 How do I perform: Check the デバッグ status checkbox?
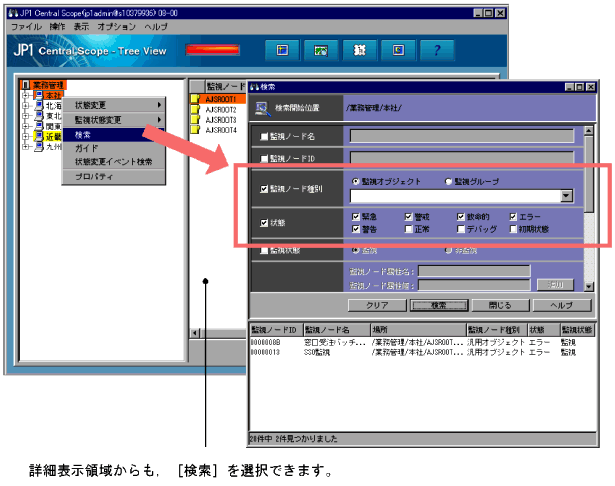[461, 229]
